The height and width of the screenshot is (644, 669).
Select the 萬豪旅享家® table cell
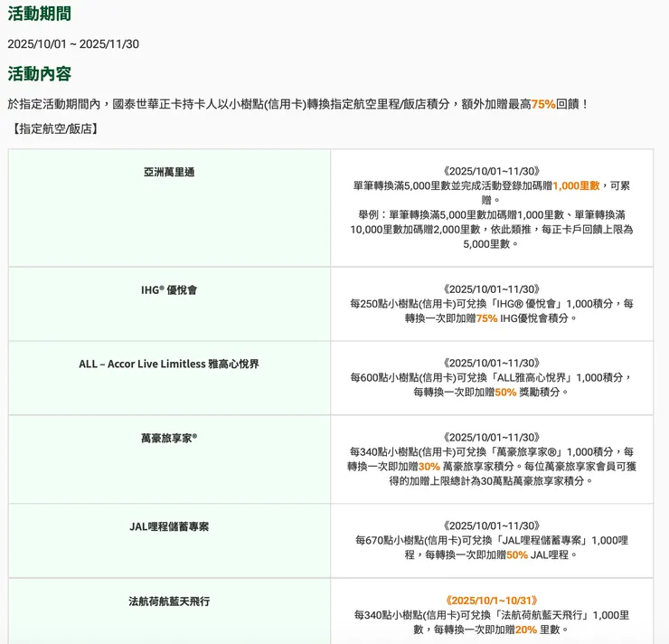tap(169, 459)
